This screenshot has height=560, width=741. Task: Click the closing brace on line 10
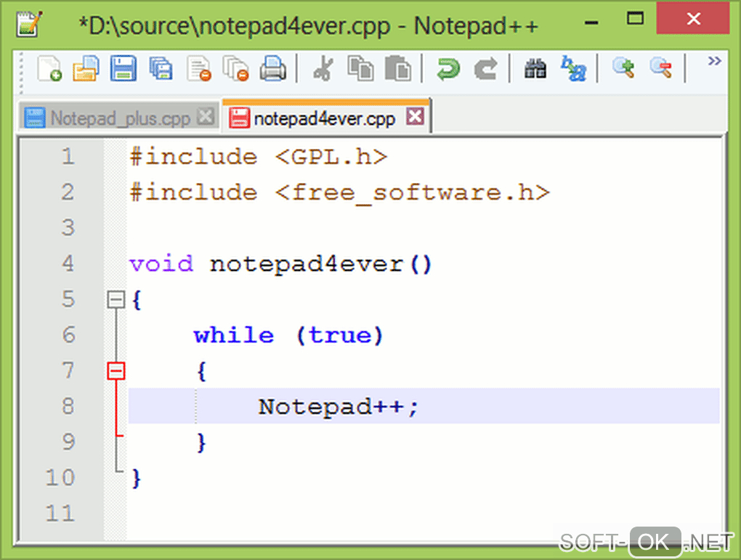[137, 478]
